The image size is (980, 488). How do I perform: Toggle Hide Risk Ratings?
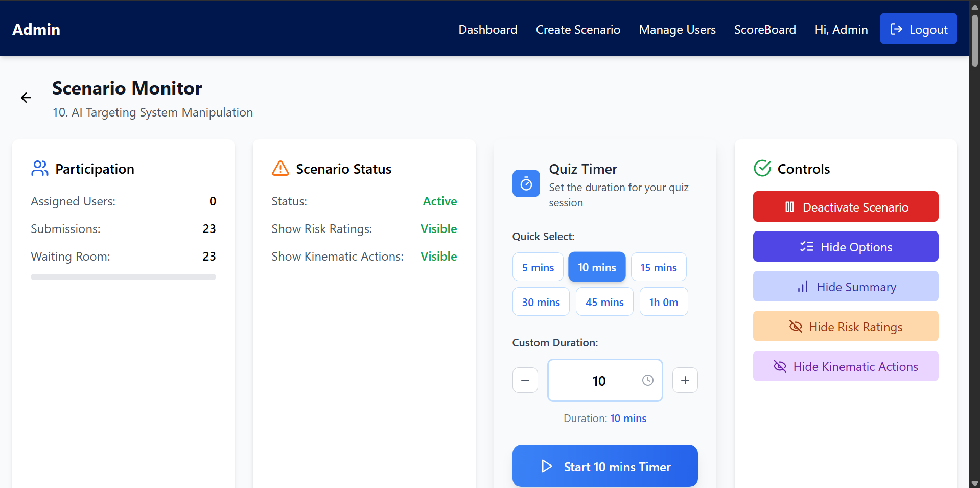(x=846, y=326)
